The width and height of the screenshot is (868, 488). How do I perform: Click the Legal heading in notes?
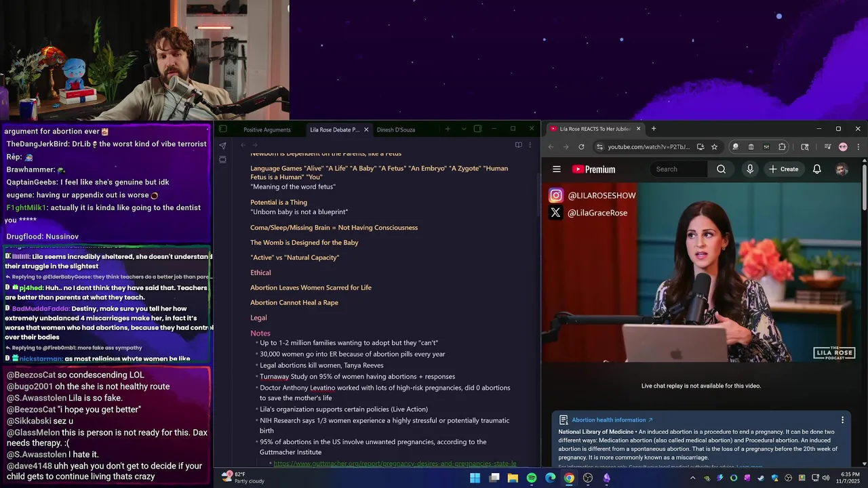coord(258,317)
